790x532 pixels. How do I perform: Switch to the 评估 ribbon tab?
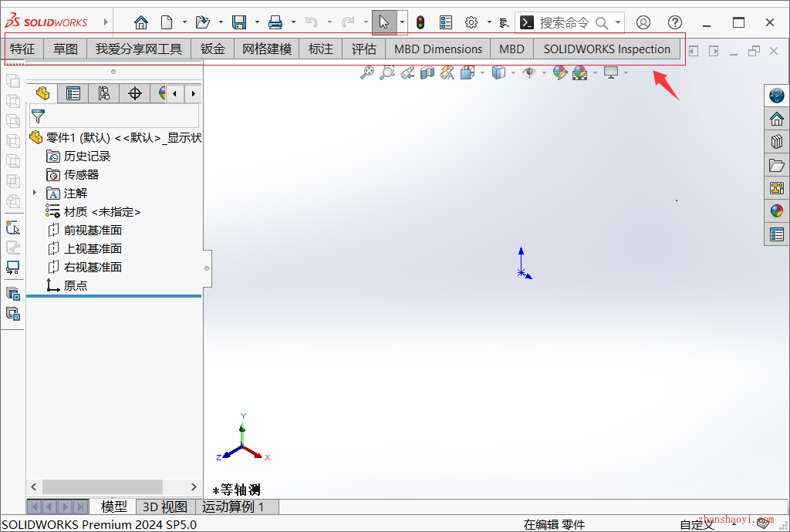[x=364, y=49]
